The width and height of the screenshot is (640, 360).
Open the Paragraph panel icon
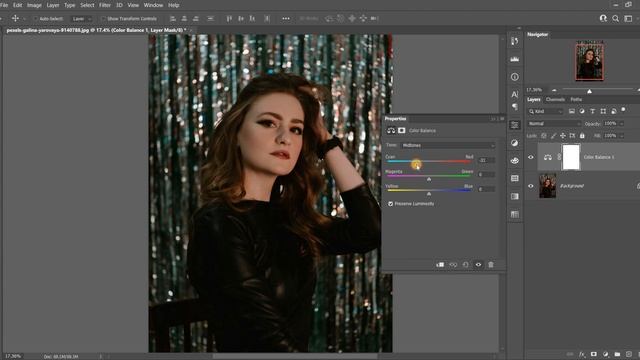(x=515, y=107)
